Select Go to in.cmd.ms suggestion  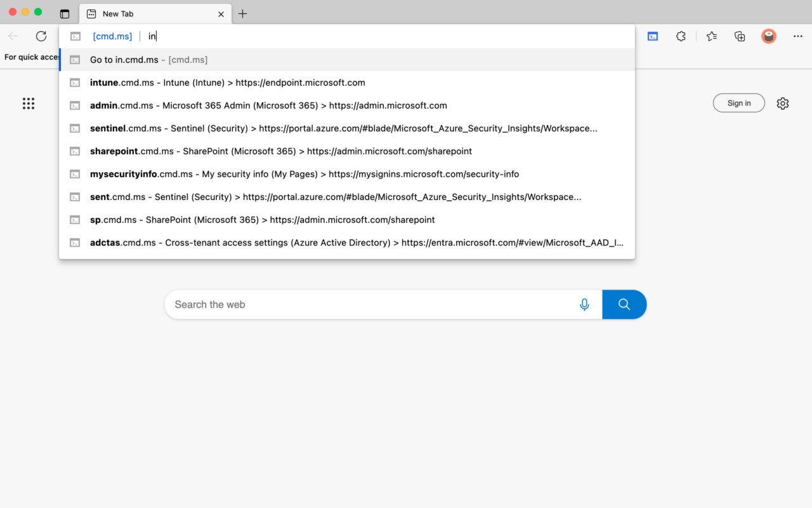coord(347,60)
